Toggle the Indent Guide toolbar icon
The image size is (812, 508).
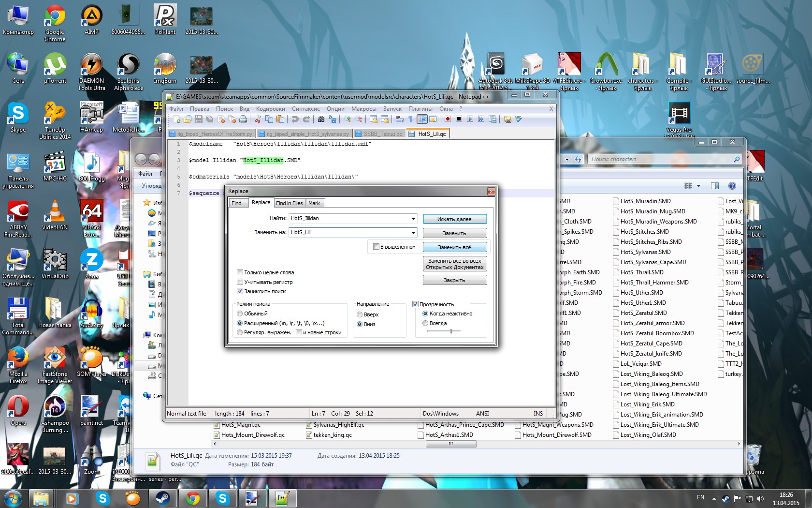pos(422,119)
